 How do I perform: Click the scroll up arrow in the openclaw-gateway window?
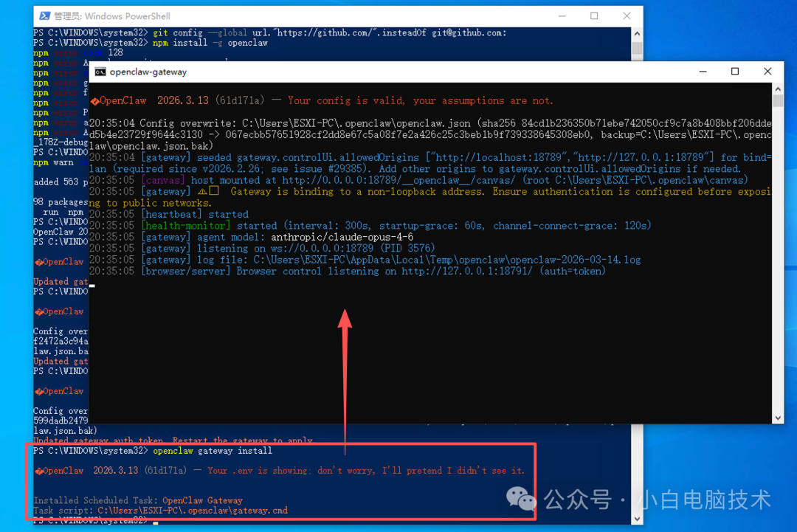coord(779,89)
